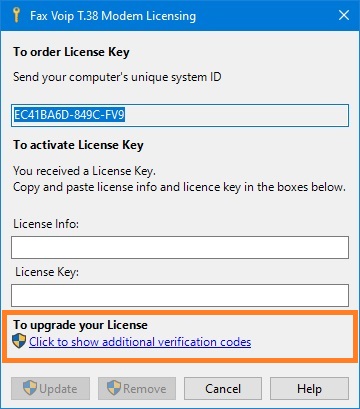Dismiss the dialog with Cancel
The height and width of the screenshot is (409, 360).
pos(223,389)
